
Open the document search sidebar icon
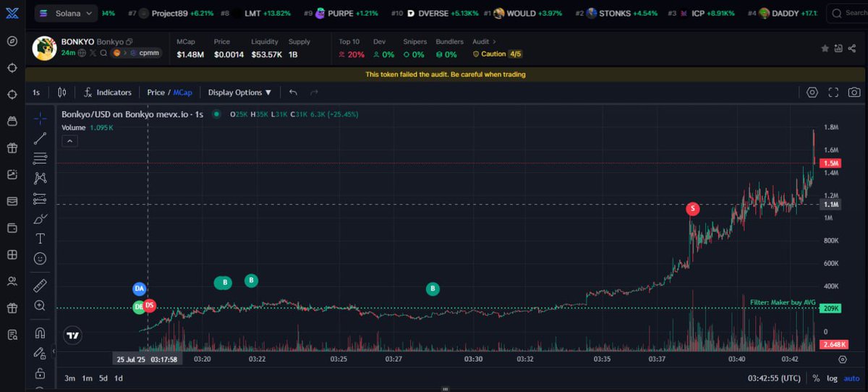coord(12,335)
